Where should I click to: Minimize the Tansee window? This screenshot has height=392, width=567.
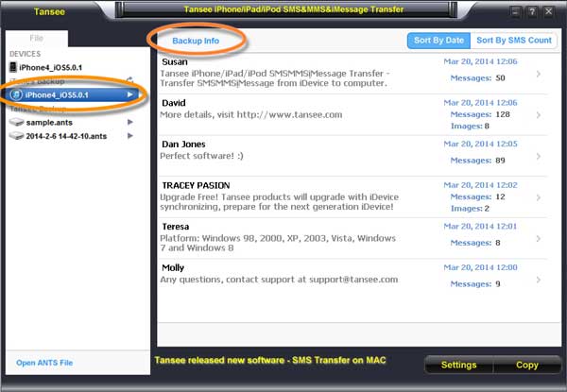(515, 12)
